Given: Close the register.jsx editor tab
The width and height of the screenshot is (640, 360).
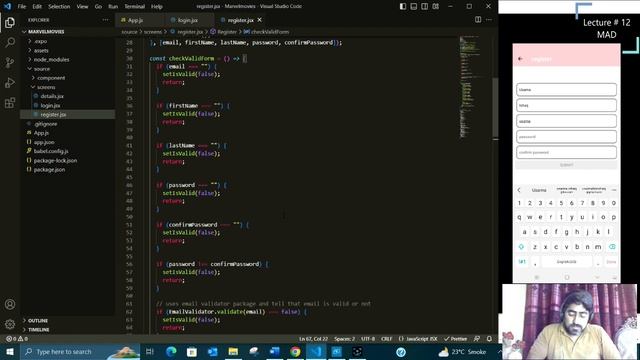Looking at the screenshot, I should point(260,20).
